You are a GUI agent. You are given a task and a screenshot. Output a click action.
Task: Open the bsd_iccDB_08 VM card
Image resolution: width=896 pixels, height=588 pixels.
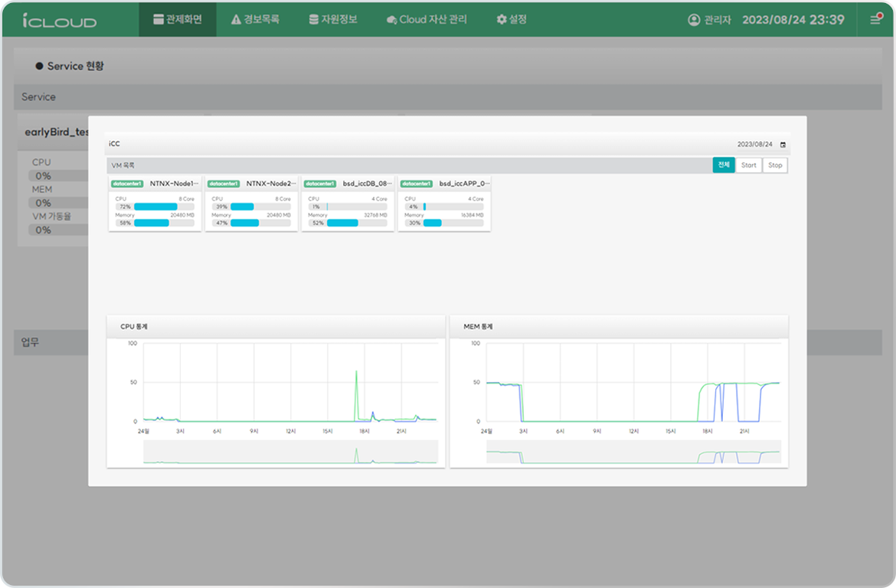348,204
